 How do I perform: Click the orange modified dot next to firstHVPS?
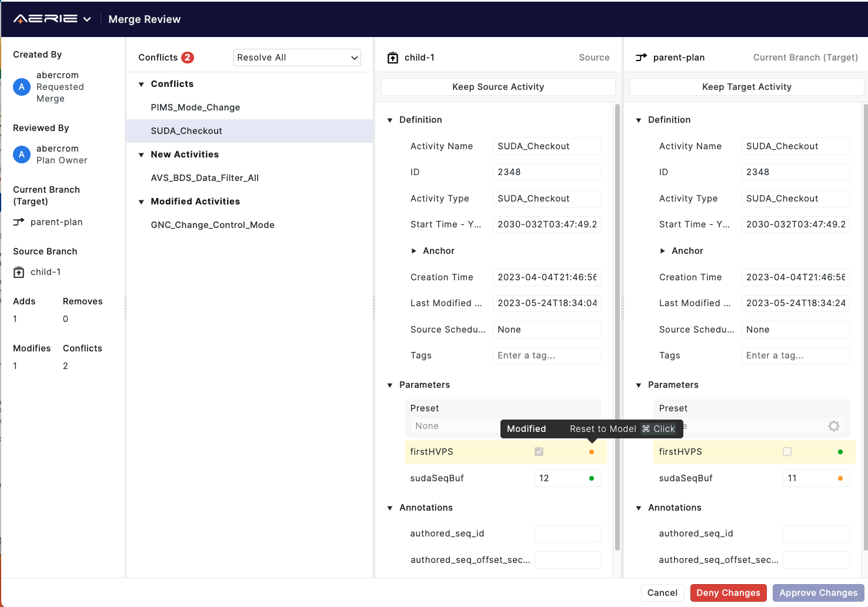pos(591,452)
